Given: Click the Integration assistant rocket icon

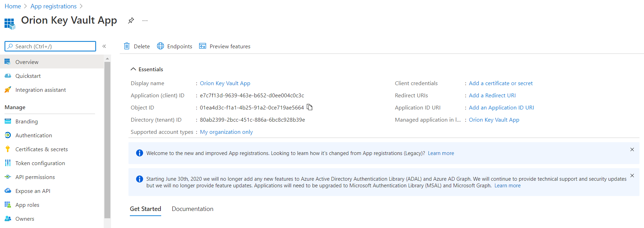Looking at the screenshot, I should coord(8,89).
